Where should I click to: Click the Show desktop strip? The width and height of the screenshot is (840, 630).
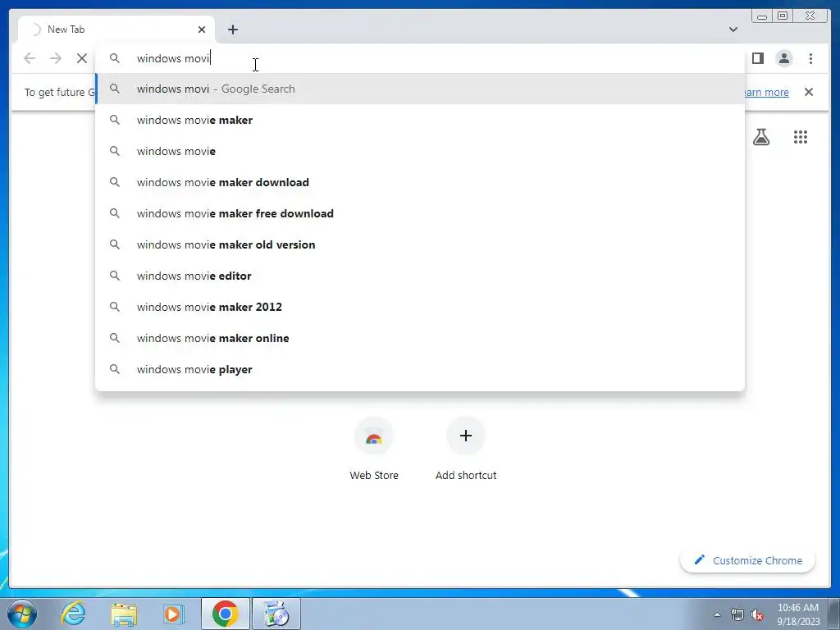pyautogui.click(x=834, y=614)
